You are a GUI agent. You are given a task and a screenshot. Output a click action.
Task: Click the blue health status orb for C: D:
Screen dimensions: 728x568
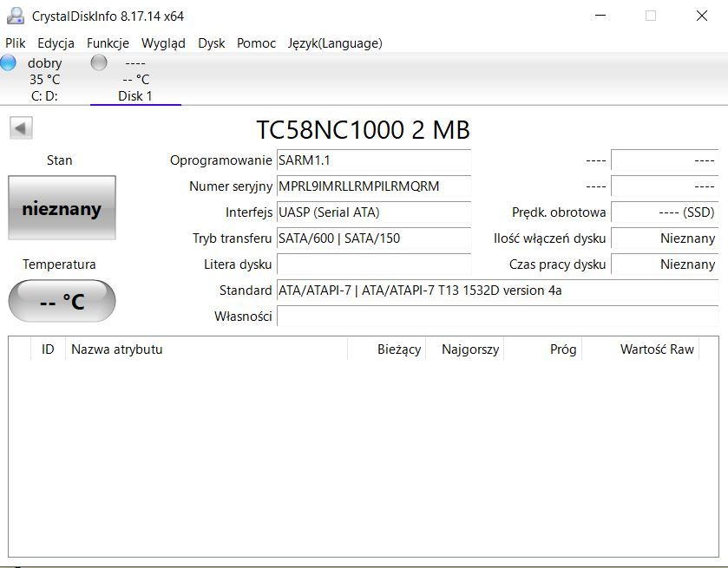click(x=8, y=62)
